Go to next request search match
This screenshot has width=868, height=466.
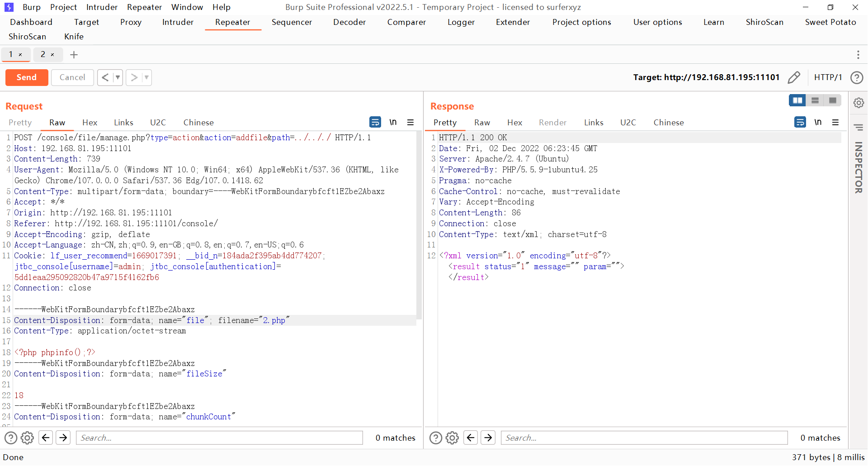point(63,437)
